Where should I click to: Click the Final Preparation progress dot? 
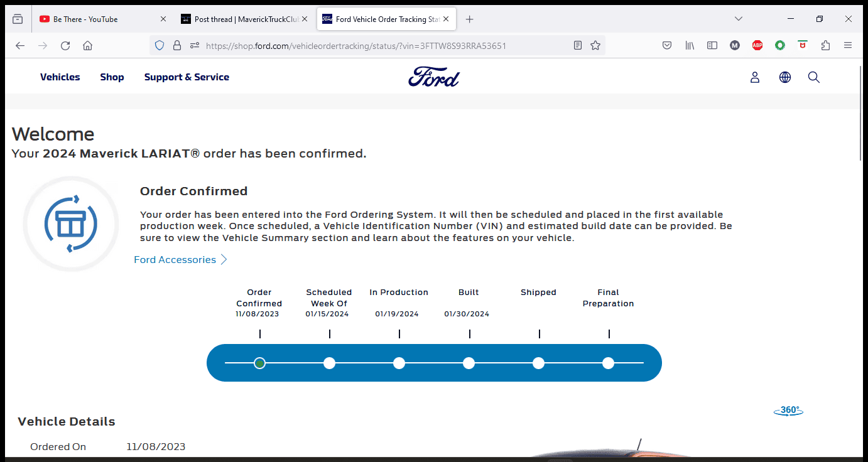point(608,363)
